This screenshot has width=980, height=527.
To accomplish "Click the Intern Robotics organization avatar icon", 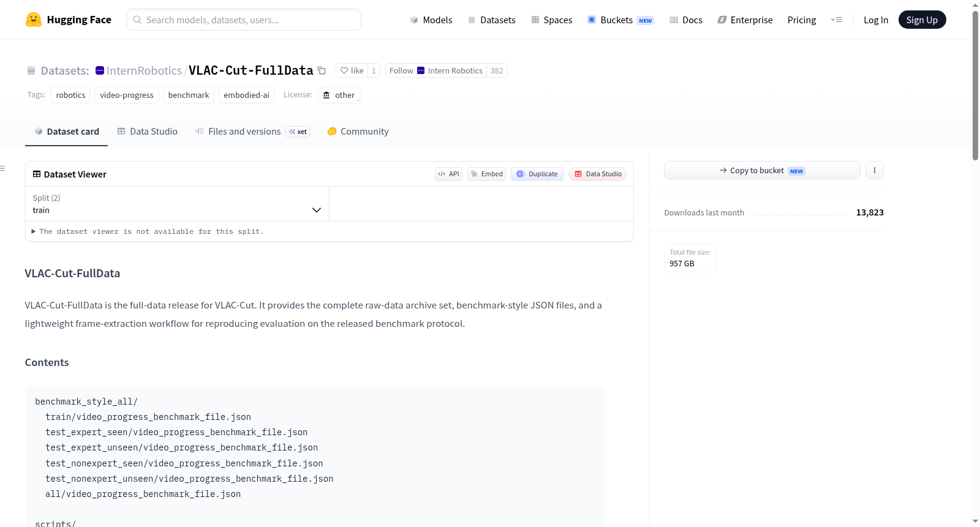I will point(421,70).
